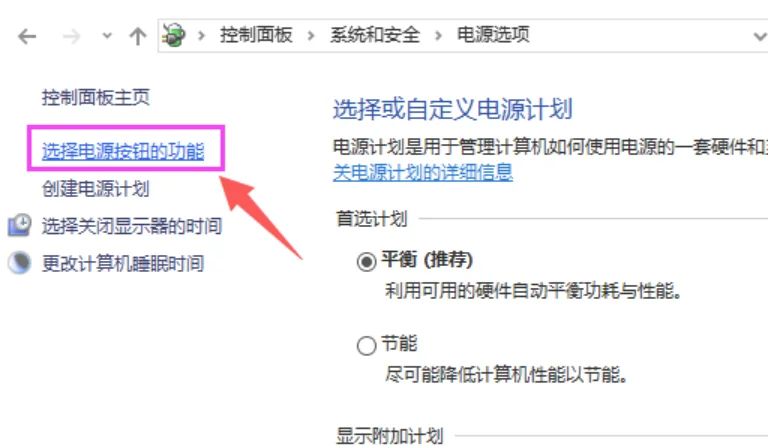Click 创建电源计划 in the sidebar
The height and width of the screenshot is (446, 780).
pos(96,188)
